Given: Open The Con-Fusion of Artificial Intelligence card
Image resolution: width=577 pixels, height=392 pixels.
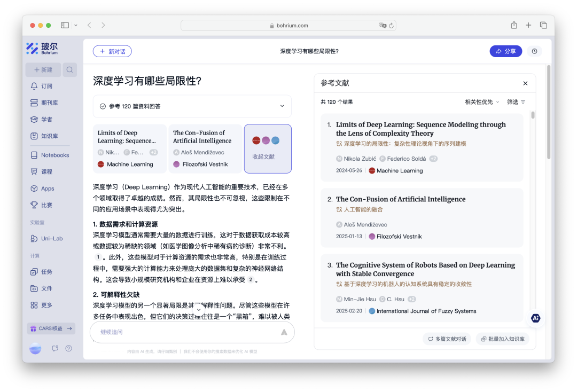Looking at the screenshot, I should tap(205, 148).
